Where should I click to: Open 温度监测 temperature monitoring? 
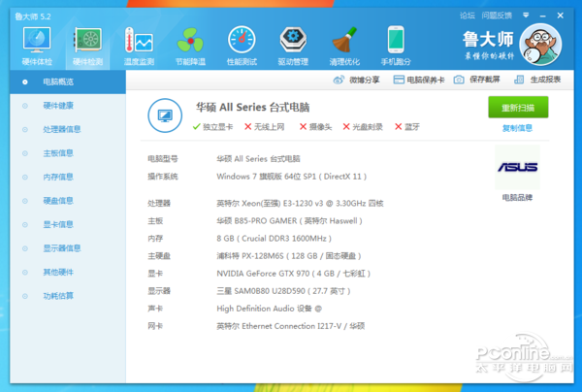click(x=139, y=46)
